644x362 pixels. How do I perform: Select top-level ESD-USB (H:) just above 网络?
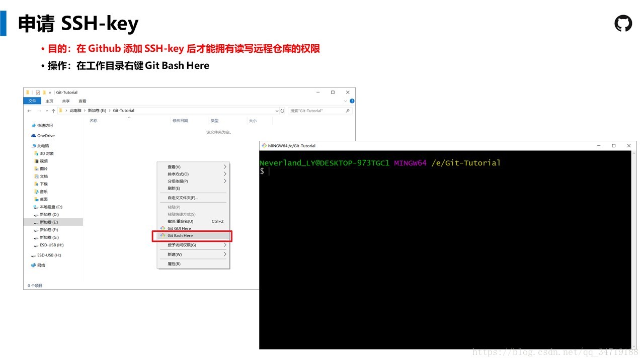49,255
